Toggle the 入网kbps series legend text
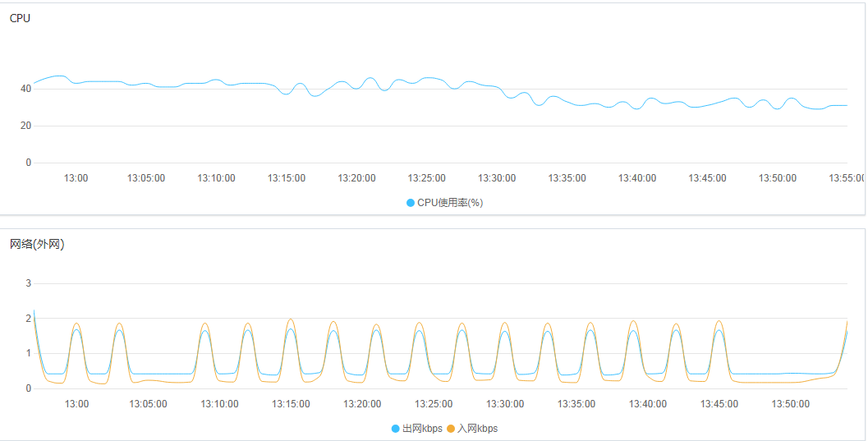This screenshot has width=868, height=441. point(477,429)
